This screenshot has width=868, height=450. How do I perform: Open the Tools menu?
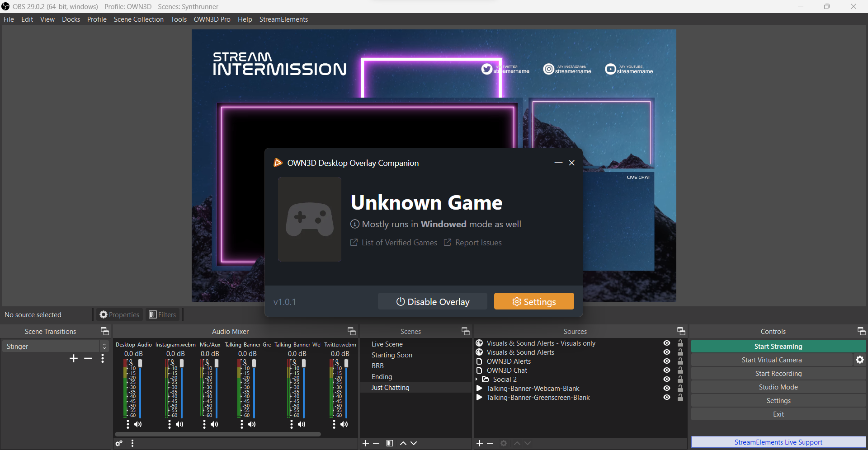[x=179, y=19]
